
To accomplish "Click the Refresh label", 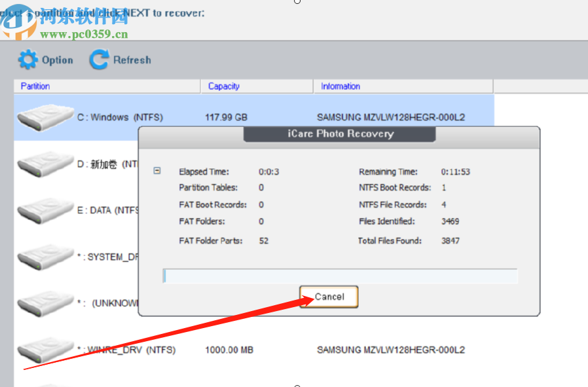I will [x=132, y=60].
